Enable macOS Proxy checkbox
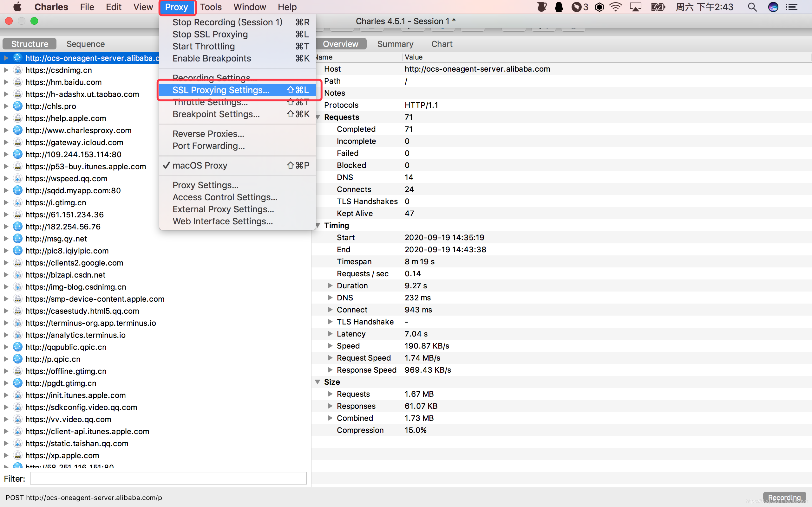The image size is (812, 507). tap(201, 165)
